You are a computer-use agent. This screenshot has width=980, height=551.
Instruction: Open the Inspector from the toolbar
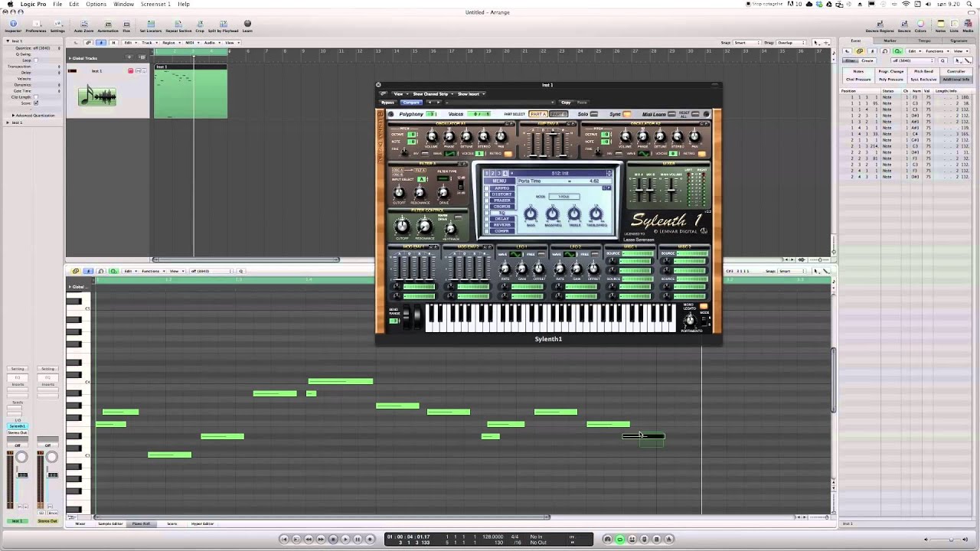tap(13, 26)
